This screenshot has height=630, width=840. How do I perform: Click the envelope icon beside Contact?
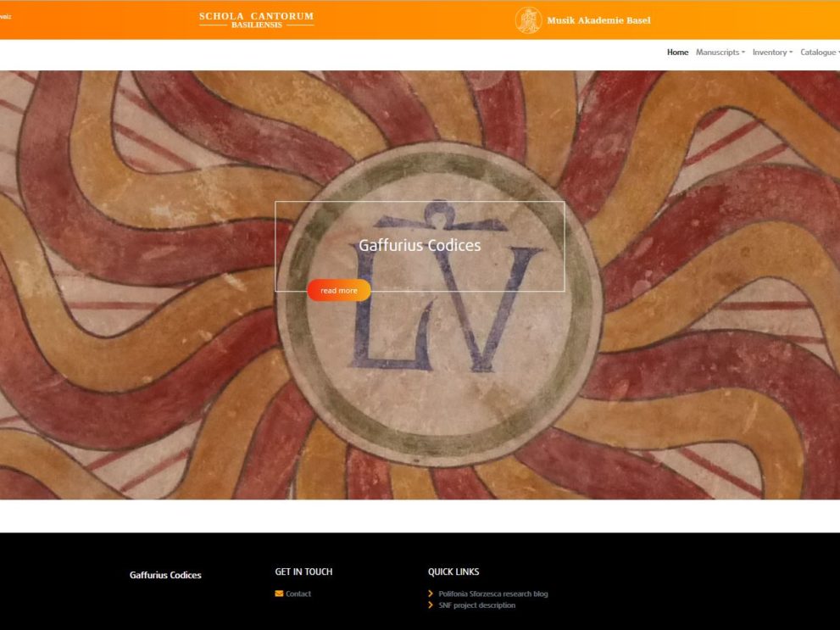[279, 594]
